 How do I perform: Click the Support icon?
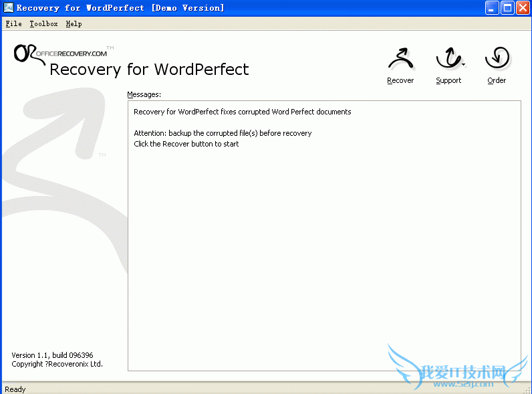point(448,60)
